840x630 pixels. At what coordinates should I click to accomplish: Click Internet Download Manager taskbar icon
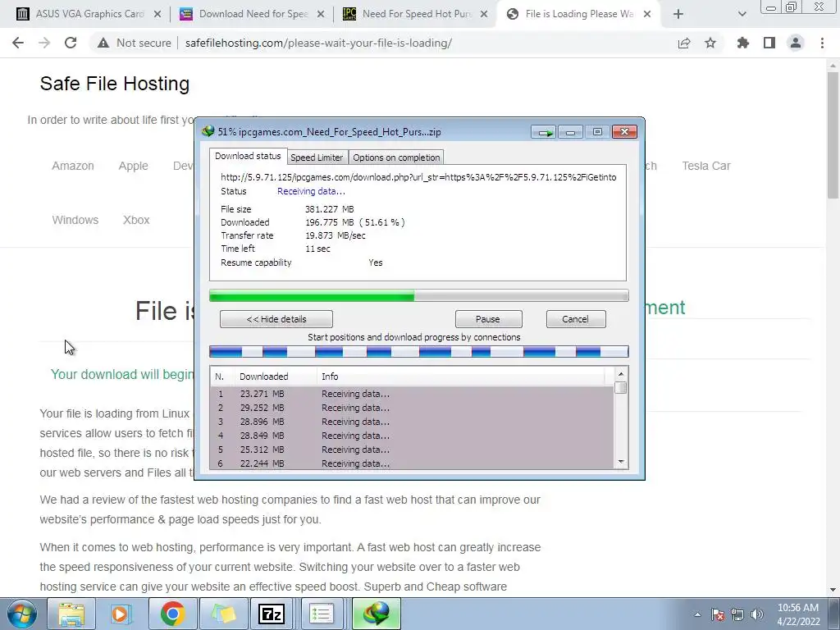(x=376, y=614)
